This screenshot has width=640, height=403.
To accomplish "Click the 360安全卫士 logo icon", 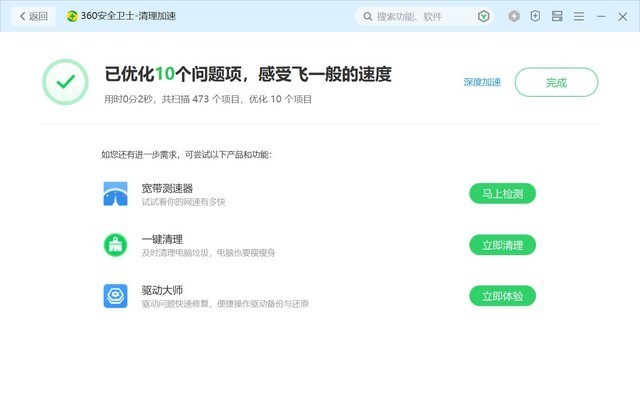I will (x=72, y=16).
